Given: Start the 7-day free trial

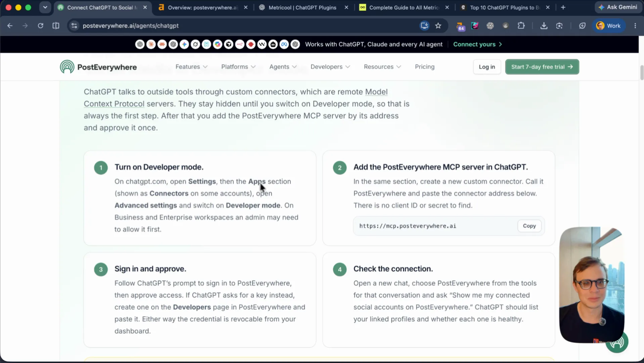Looking at the screenshot, I should click(x=542, y=67).
